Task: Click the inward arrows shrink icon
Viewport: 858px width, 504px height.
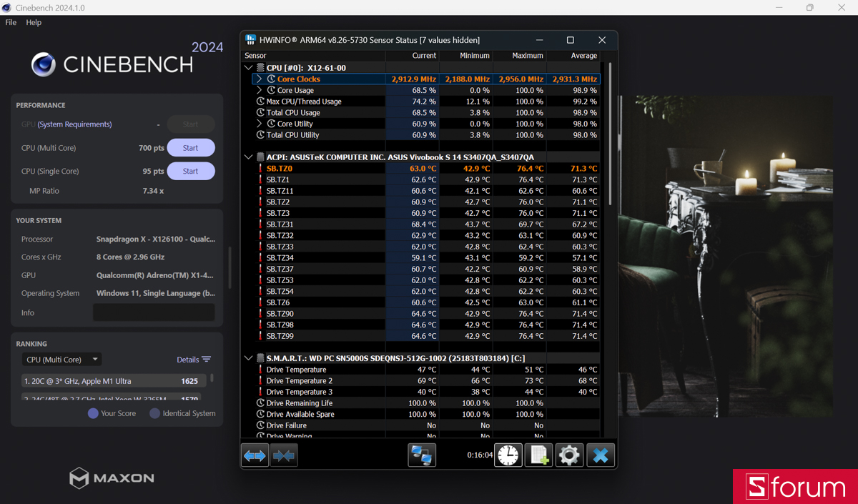Action: 284,455
